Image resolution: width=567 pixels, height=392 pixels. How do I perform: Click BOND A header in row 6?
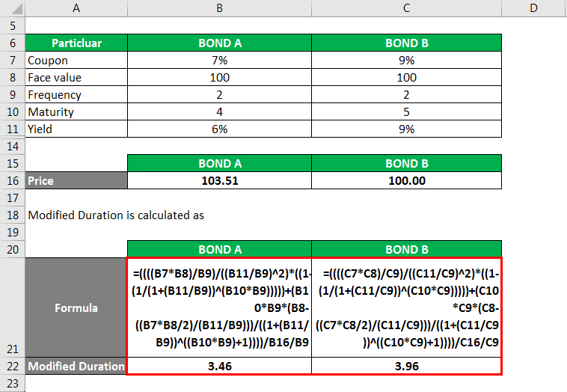click(219, 43)
